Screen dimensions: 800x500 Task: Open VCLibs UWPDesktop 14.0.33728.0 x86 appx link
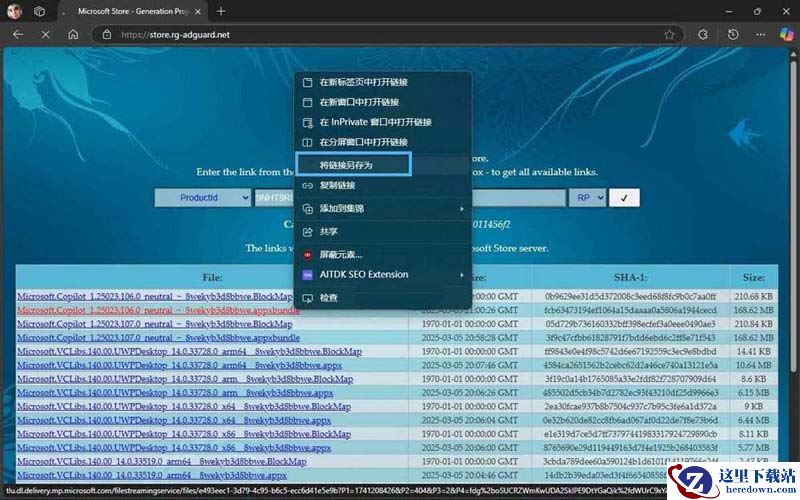tap(174, 448)
